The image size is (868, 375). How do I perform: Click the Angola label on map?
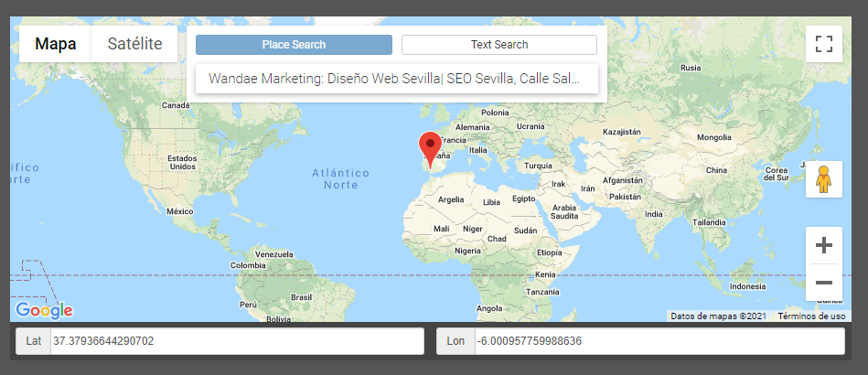pyautogui.click(x=488, y=308)
